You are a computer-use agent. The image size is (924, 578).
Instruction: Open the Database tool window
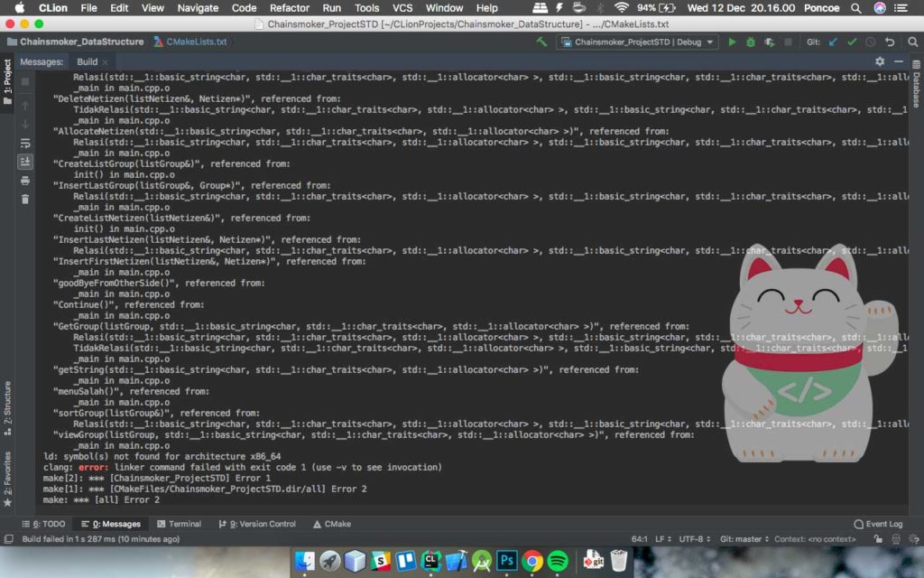pos(917,84)
